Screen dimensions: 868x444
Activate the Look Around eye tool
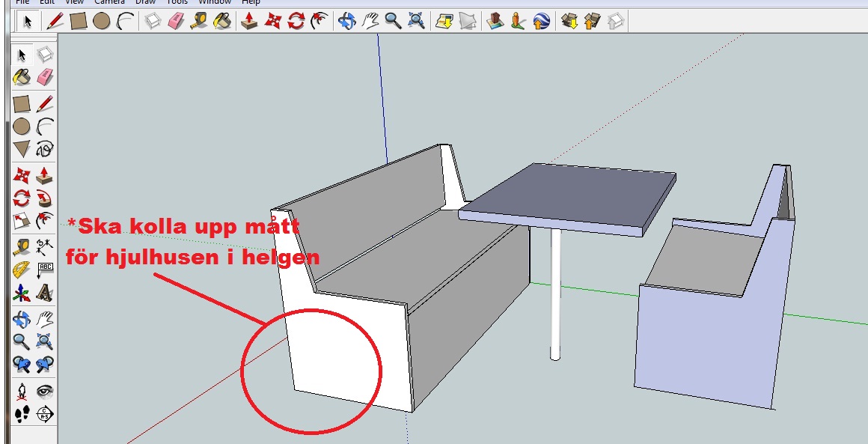(46, 390)
